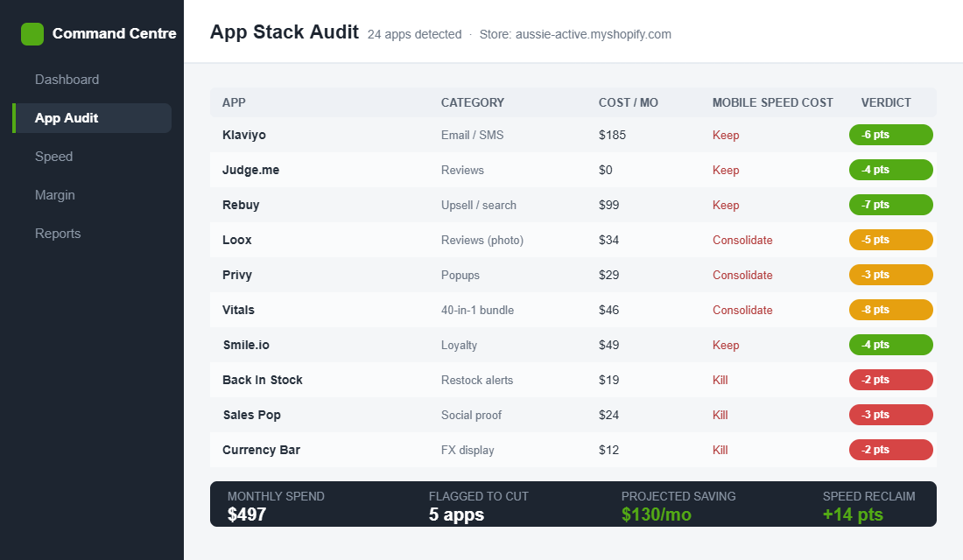The height and width of the screenshot is (560, 963).
Task: Select the Judge.me app name
Action: [x=250, y=170]
